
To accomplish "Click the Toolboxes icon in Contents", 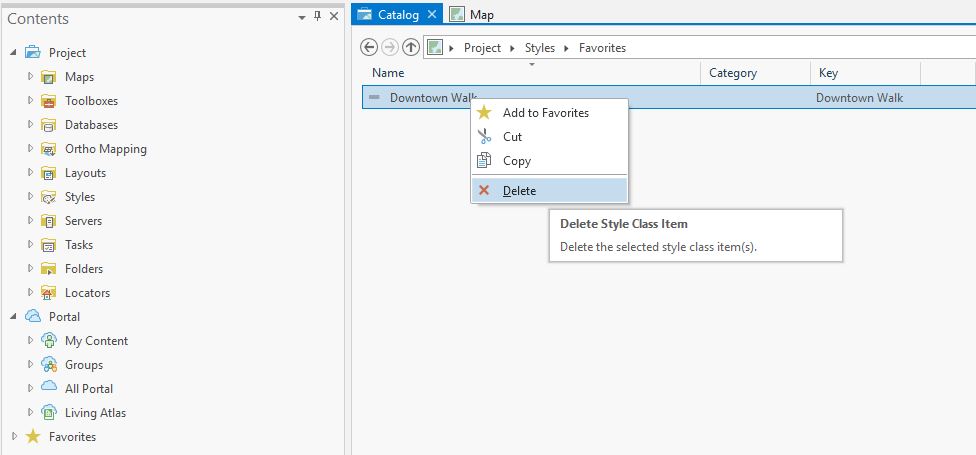I will coord(48,101).
